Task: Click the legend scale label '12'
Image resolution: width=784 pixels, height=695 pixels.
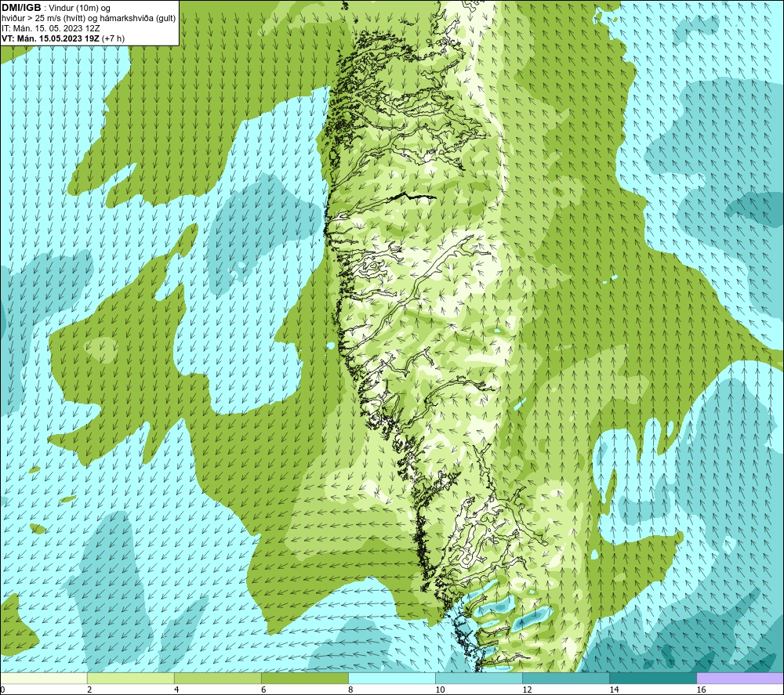Action: 527,690
